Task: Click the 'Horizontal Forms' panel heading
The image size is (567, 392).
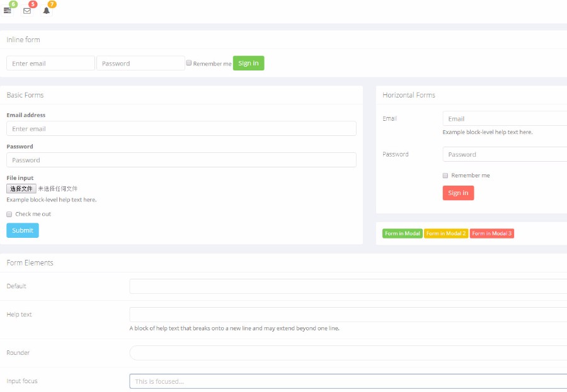Action: tap(409, 95)
